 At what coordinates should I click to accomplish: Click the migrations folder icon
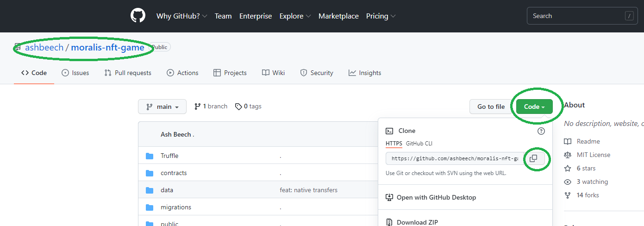coord(150,207)
